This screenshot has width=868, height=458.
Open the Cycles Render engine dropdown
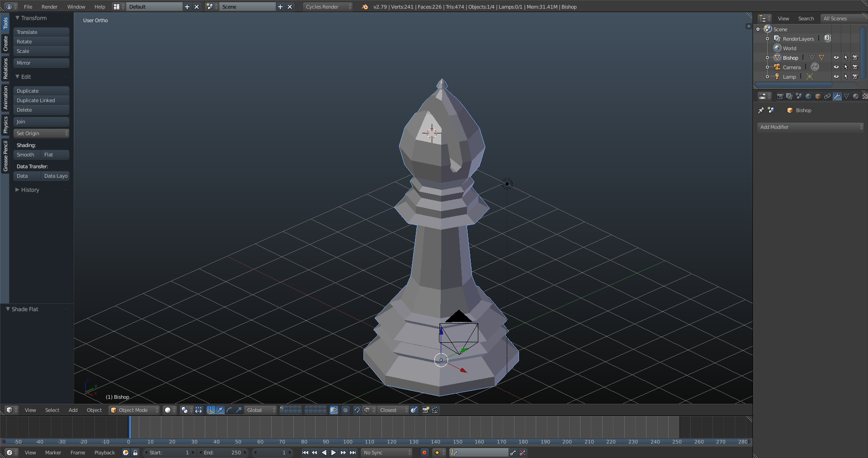click(327, 7)
